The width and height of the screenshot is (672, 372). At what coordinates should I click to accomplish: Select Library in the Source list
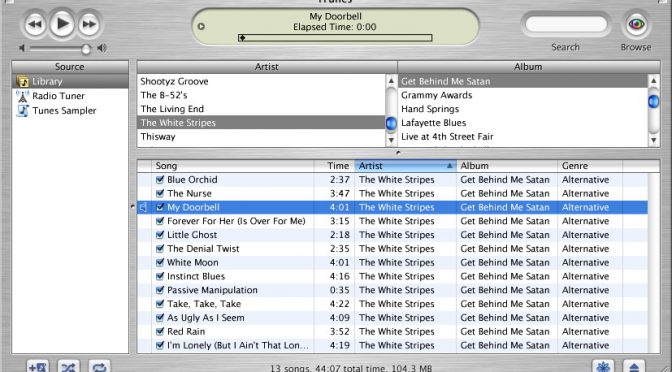tap(70, 81)
